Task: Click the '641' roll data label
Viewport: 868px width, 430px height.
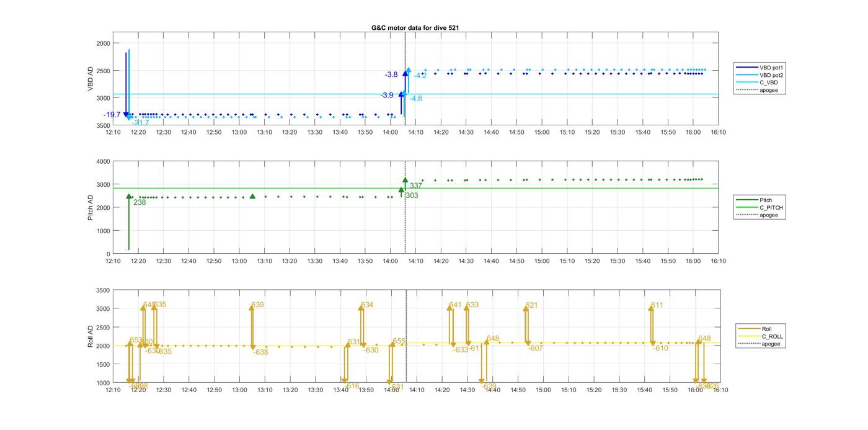Action: pyautogui.click(x=456, y=305)
